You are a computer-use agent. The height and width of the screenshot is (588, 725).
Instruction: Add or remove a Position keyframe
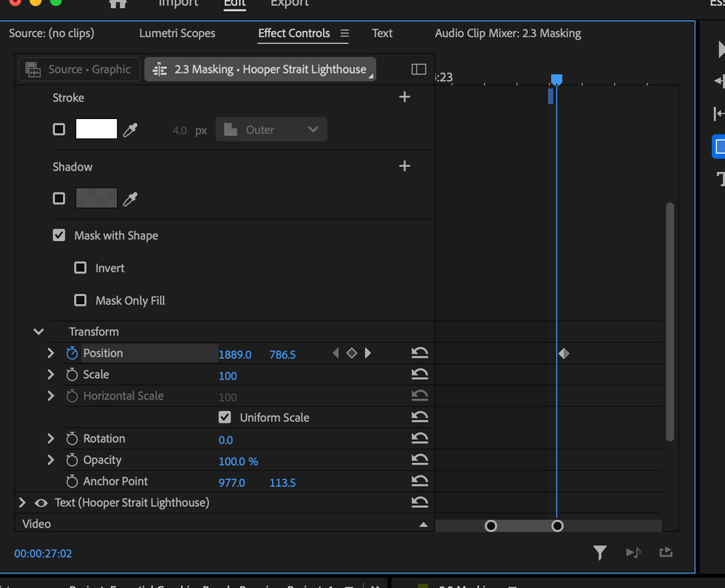tap(351, 354)
